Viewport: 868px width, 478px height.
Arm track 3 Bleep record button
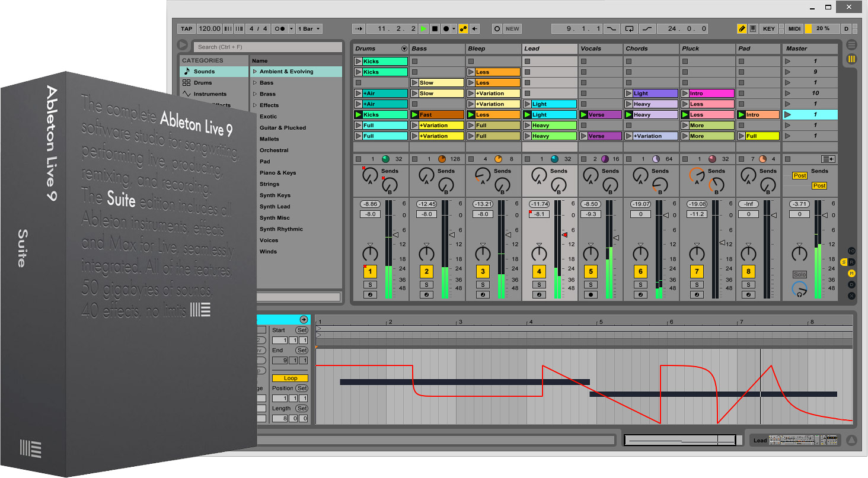pyautogui.click(x=483, y=294)
